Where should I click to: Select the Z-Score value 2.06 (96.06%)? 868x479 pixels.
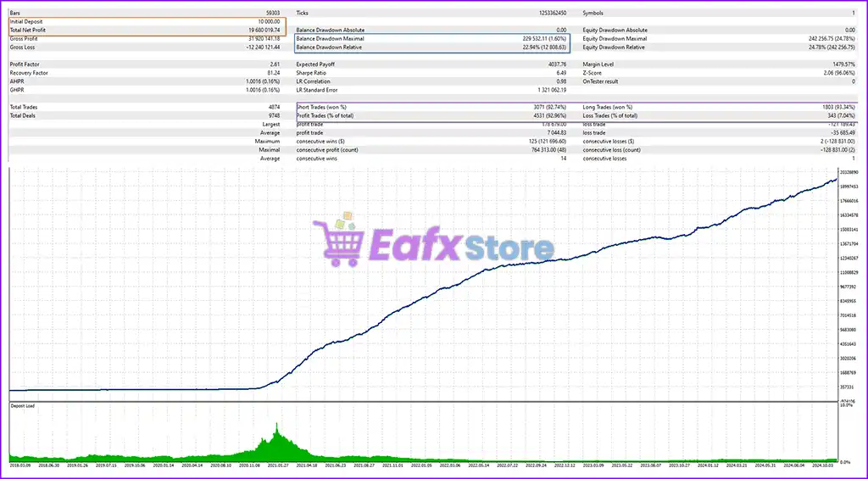(838, 73)
